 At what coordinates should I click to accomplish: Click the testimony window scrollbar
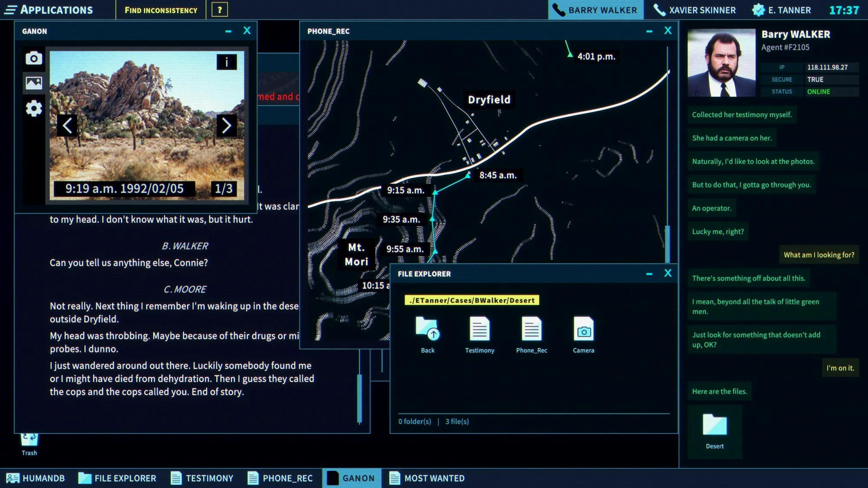coord(359,398)
